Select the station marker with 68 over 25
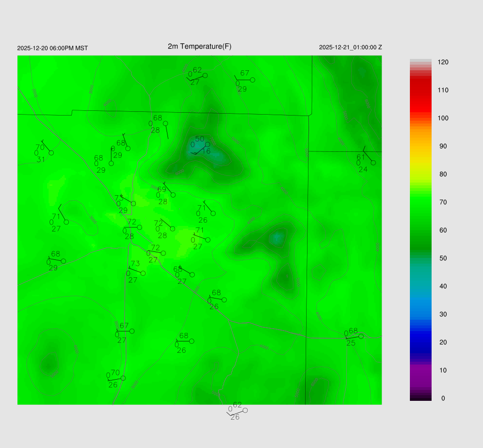The width and height of the screenshot is (483, 448). (361, 336)
